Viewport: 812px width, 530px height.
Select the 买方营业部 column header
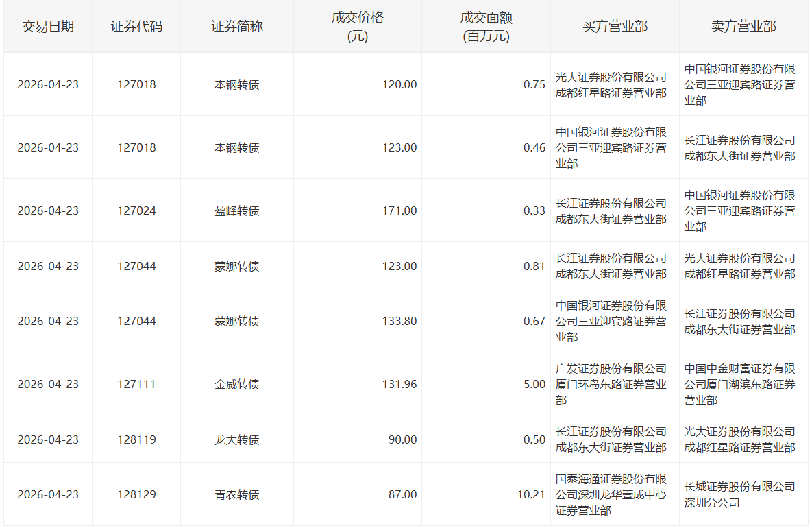pyautogui.click(x=615, y=27)
